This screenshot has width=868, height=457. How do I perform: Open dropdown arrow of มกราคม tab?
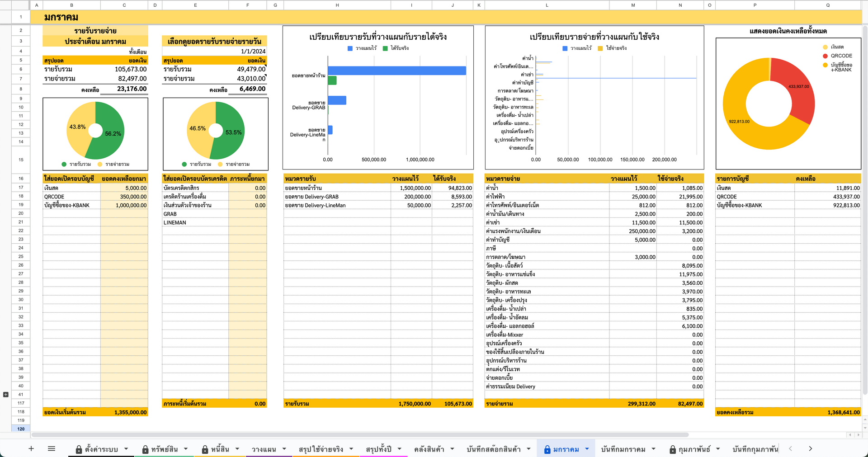click(x=587, y=449)
